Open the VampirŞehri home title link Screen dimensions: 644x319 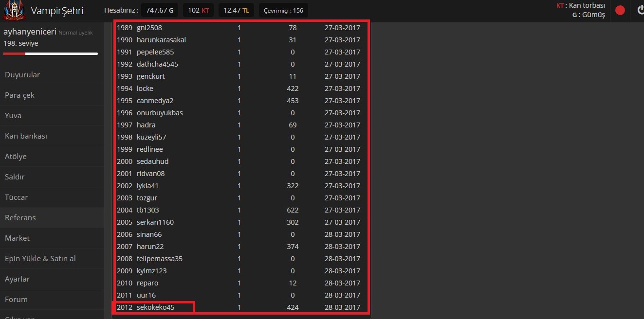[x=57, y=10]
